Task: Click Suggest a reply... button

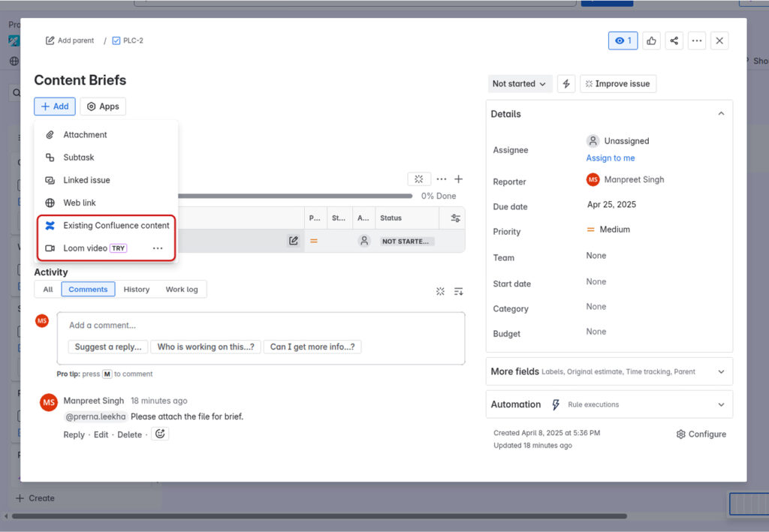Action: pos(108,347)
